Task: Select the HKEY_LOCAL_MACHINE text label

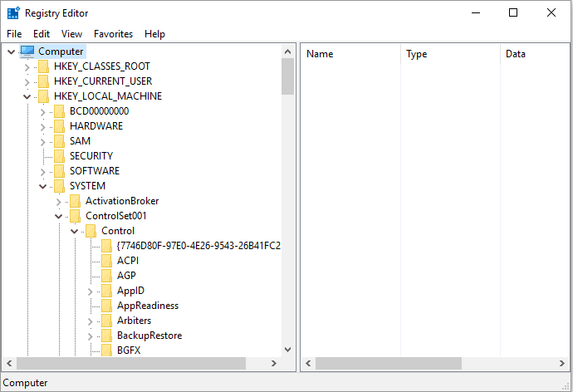Action: 108,96
